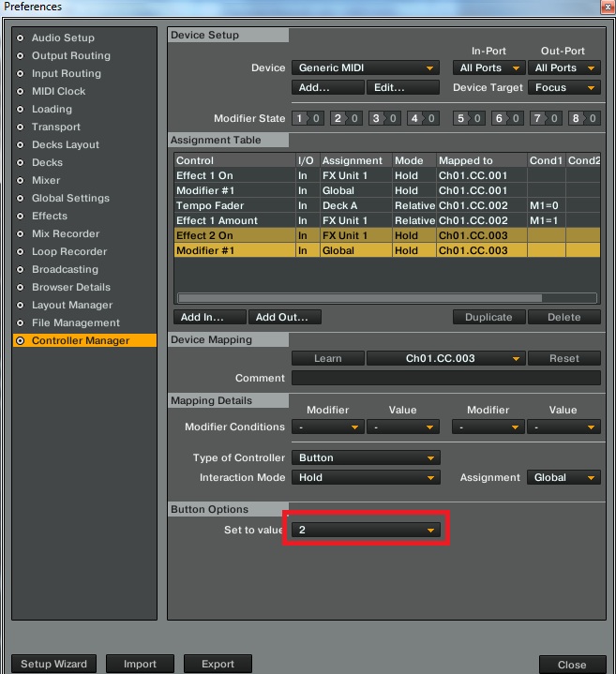Go to MIDI Clock settings
Screen dimensions: 616x674
[x=58, y=91]
